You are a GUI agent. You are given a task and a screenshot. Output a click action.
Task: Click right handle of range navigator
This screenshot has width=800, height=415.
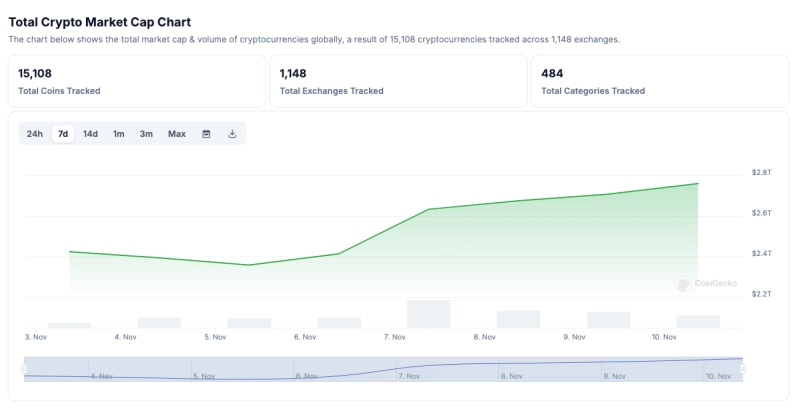pyautogui.click(x=743, y=370)
